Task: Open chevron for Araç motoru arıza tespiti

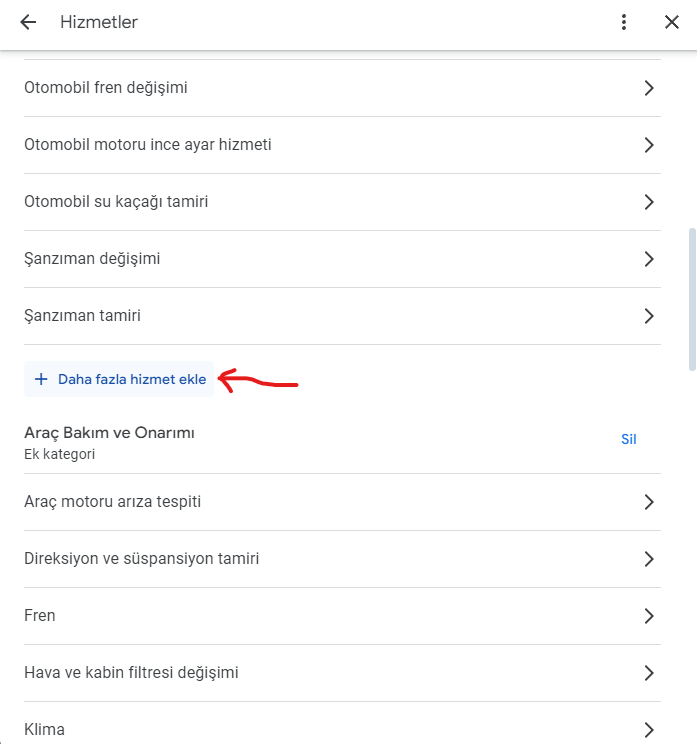Action: pyautogui.click(x=649, y=502)
